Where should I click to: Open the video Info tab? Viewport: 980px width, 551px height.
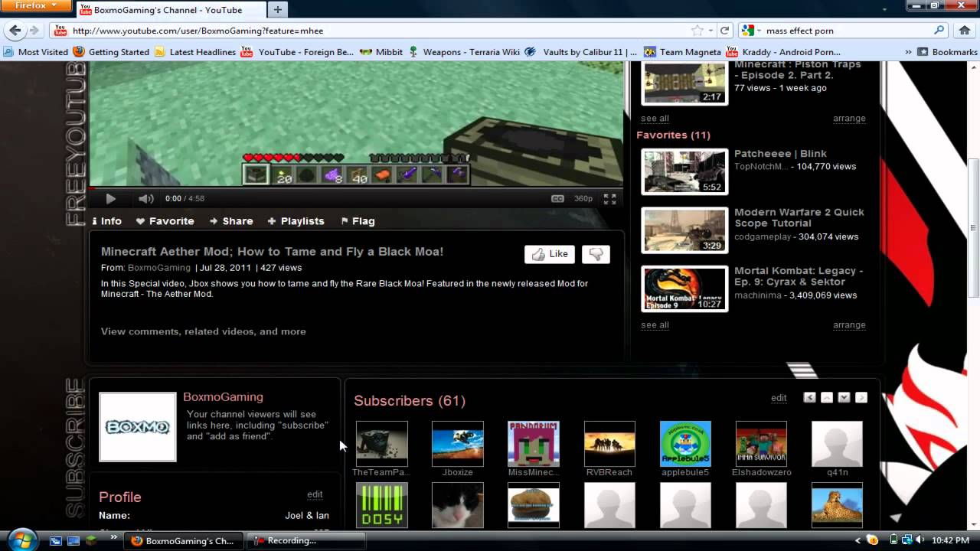106,220
